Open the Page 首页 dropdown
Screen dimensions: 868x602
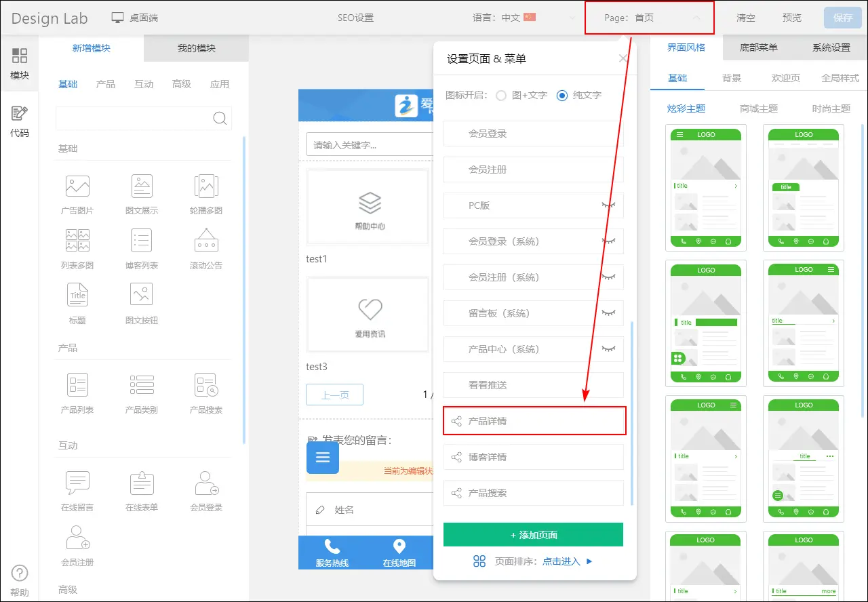(649, 18)
